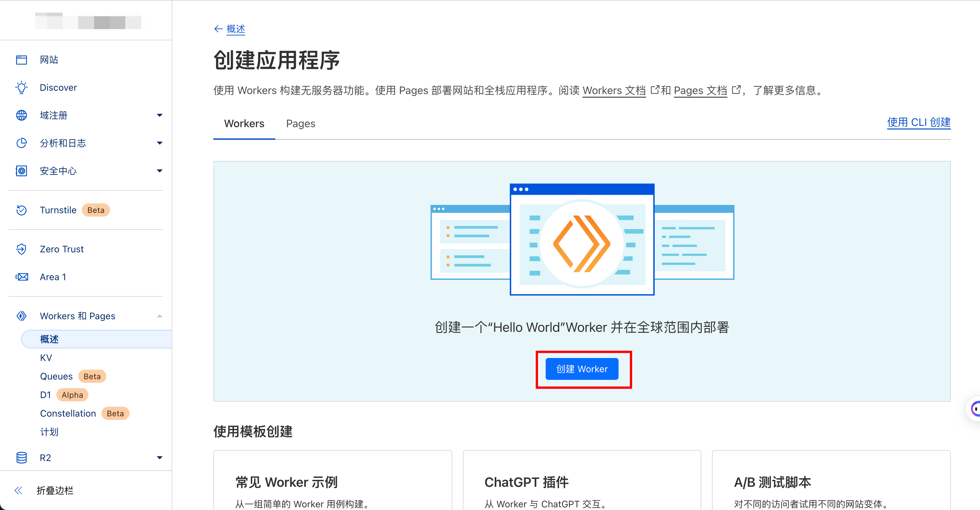Click the Beta badge next to Turnstile
Viewport: 980px width, 510px height.
click(x=96, y=210)
